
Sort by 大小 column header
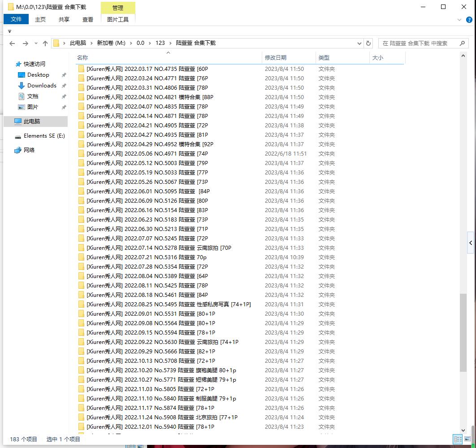point(387,58)
